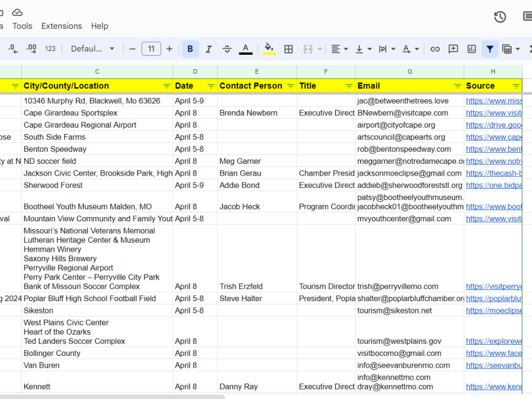
Task: Select column G header
Action: pyautogui.click(x=410, y=72)
